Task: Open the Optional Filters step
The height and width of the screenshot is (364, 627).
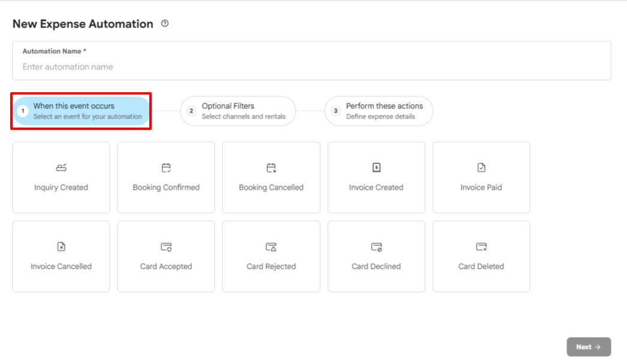Action: point(238,111)
